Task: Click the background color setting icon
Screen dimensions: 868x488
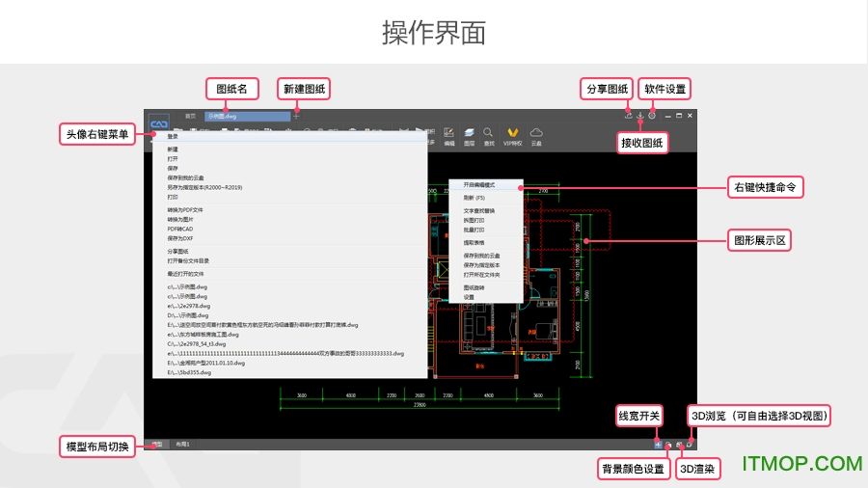Action: 668,444
